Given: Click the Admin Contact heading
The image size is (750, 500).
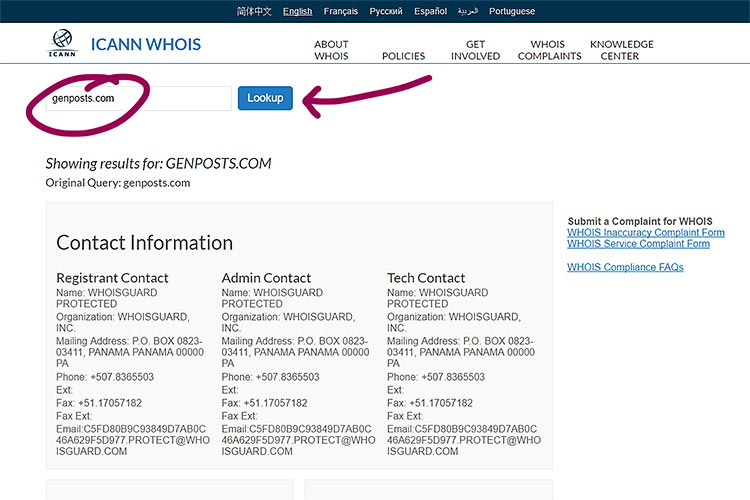Looking at the screenshot, I should 266,278.
